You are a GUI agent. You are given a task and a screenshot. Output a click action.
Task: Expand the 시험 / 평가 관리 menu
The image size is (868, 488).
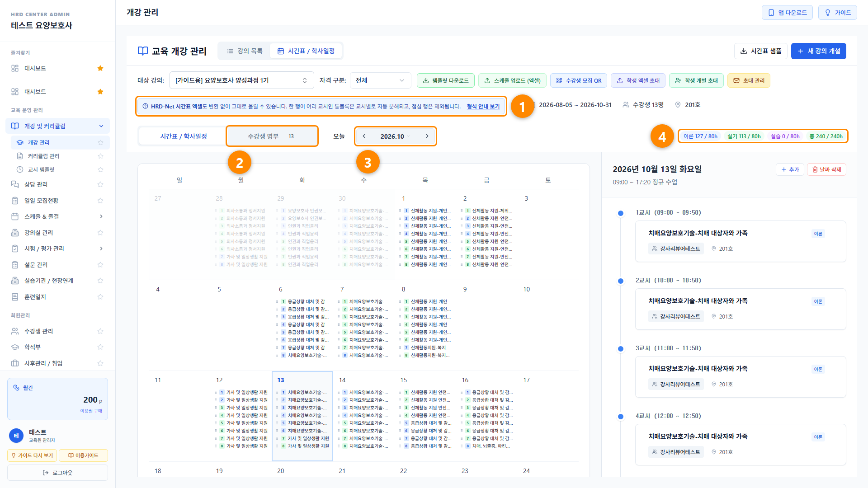pyautogui.click(x=101, y=249)
